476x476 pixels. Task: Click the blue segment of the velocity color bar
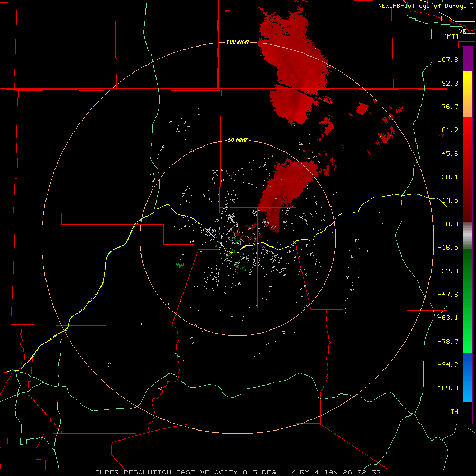(x=467, y=377)
